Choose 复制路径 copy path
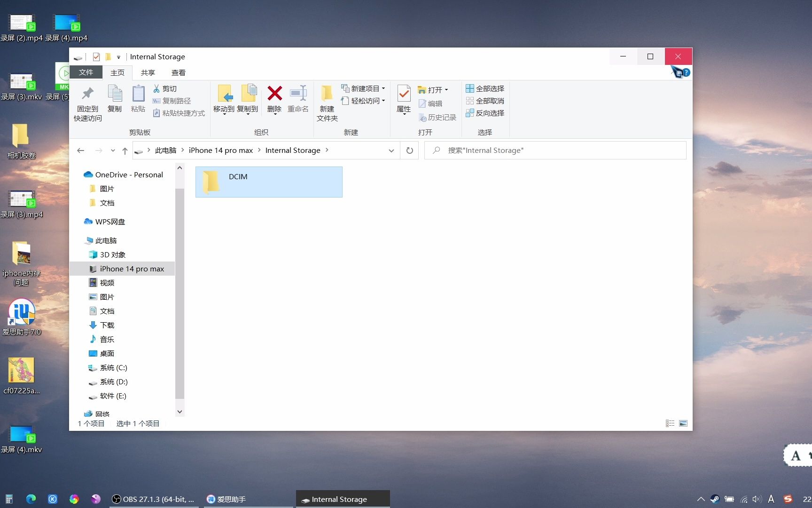The image size is (812, 508). pos(172,101)
